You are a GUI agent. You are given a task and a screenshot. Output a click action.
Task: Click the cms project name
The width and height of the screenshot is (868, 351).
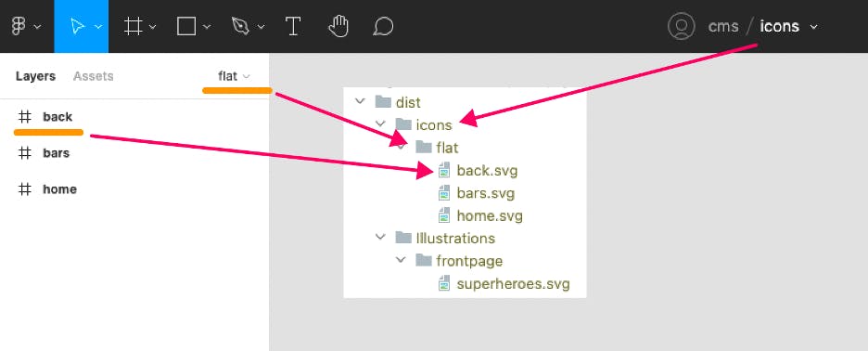723,26
